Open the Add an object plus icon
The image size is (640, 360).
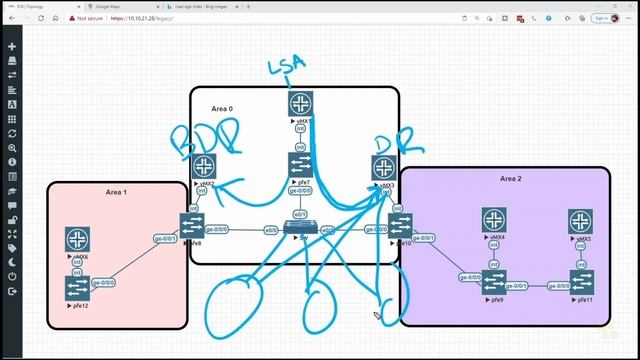pos(12,47)
